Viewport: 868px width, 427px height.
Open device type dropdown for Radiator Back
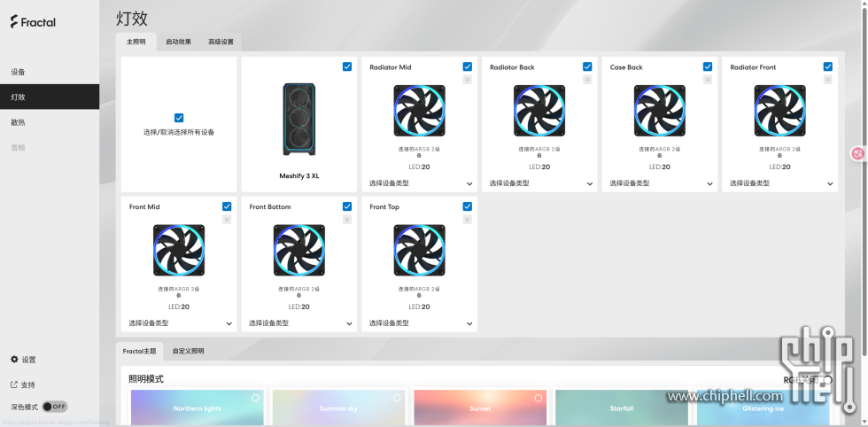pyautogui.click(x=539, y=183)
